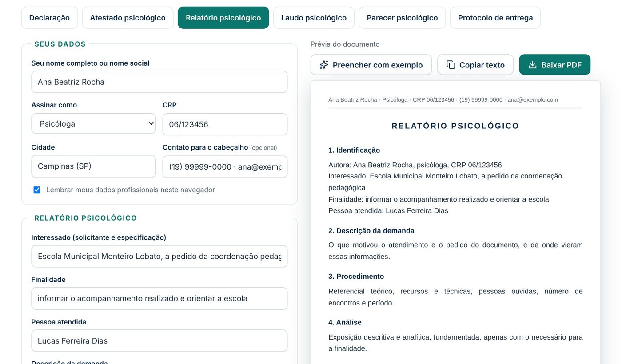Screen dimensions: 622x364
Task: Uncheck Lembrar meus dados profissionais checkbox
Action: coord(37,190)
